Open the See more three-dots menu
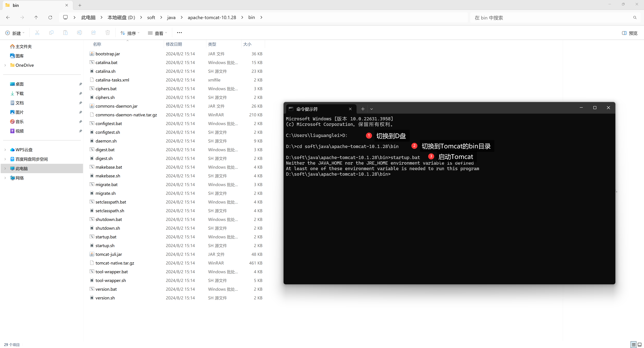Screen dimensions: 644x348 (x=179, y=33)
